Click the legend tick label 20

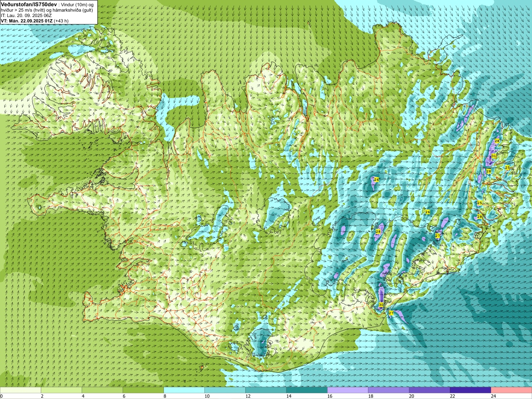[x=411, y=397]
